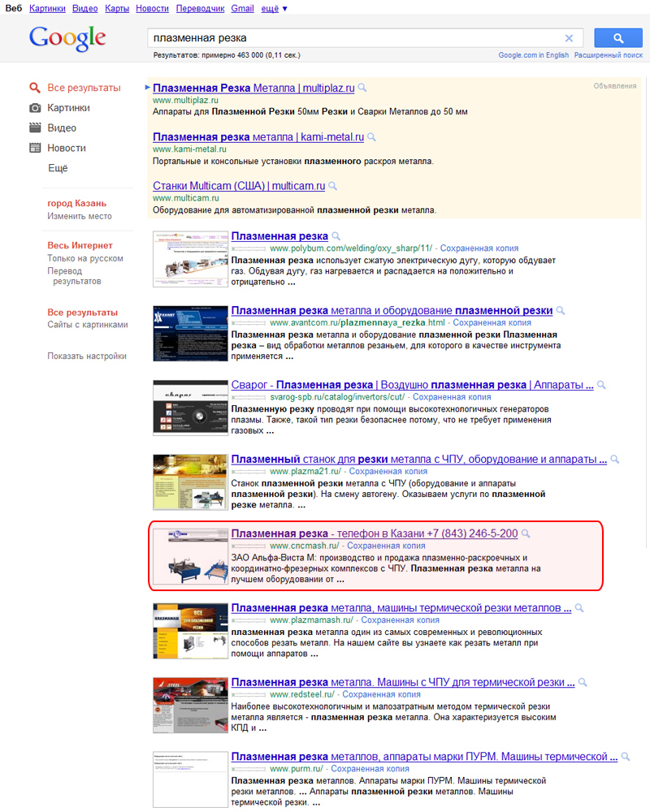The image size is (650, 812).
Task: Click preview magnifier beside cncmash.ru result title
Action: click(526, 533)
